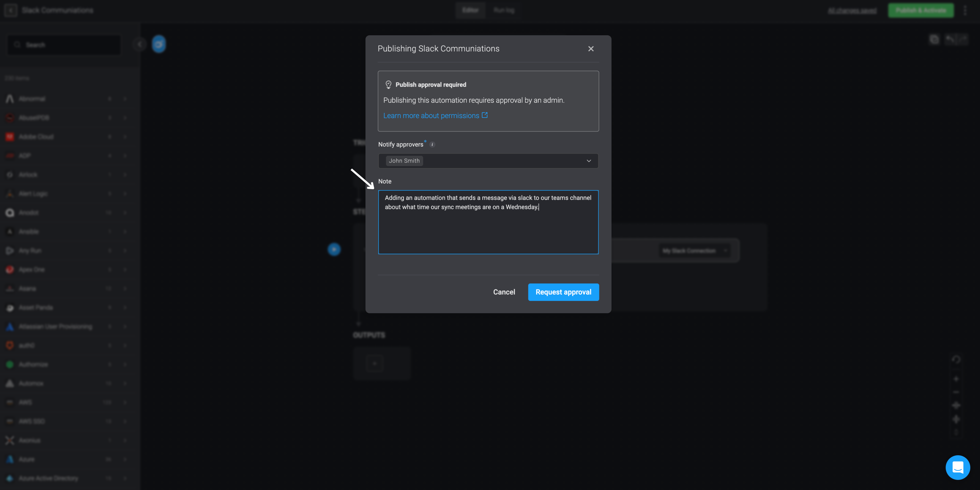
Task: Click the Automox icon in sidebar
Action: [x=10, y=383]
